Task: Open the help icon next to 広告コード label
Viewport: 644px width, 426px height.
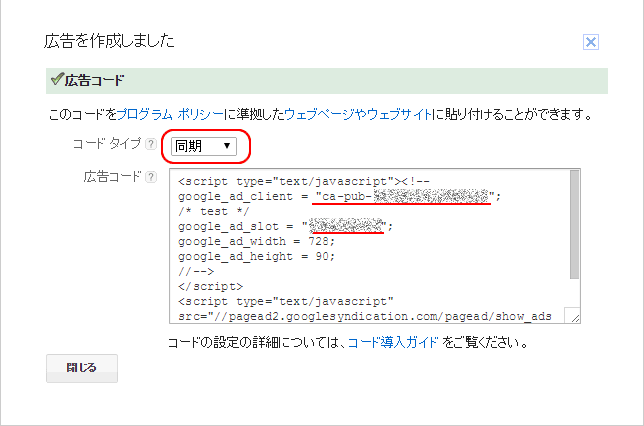Action: [x=151, y=177]
